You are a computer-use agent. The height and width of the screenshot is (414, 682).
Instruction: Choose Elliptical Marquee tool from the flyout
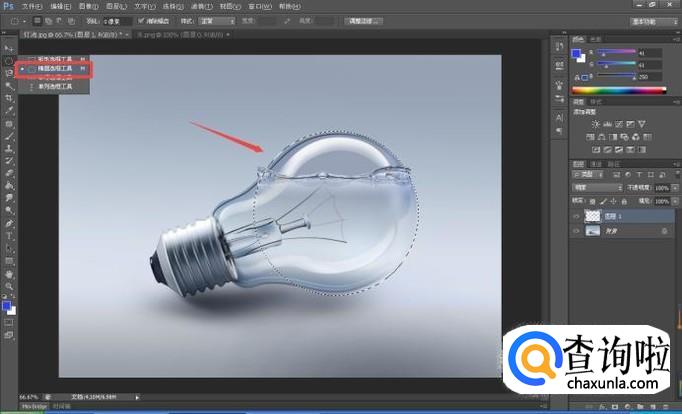(55, 69)
